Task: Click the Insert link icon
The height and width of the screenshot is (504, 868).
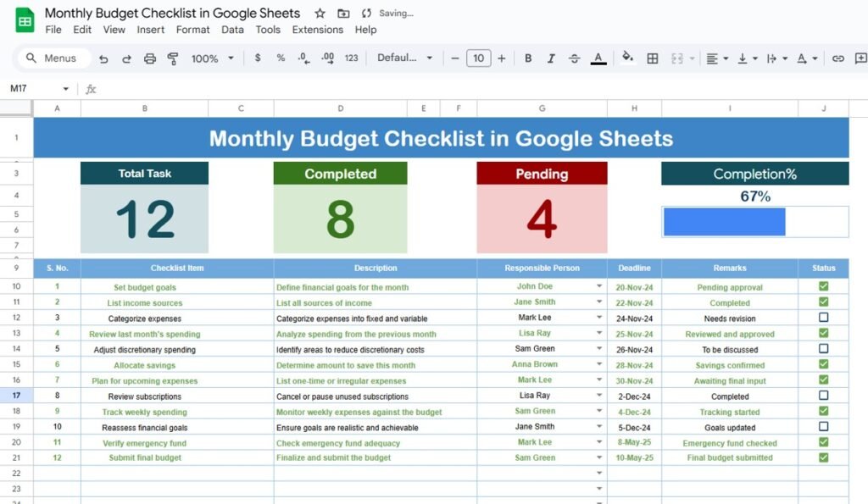Action: (838, 58)
